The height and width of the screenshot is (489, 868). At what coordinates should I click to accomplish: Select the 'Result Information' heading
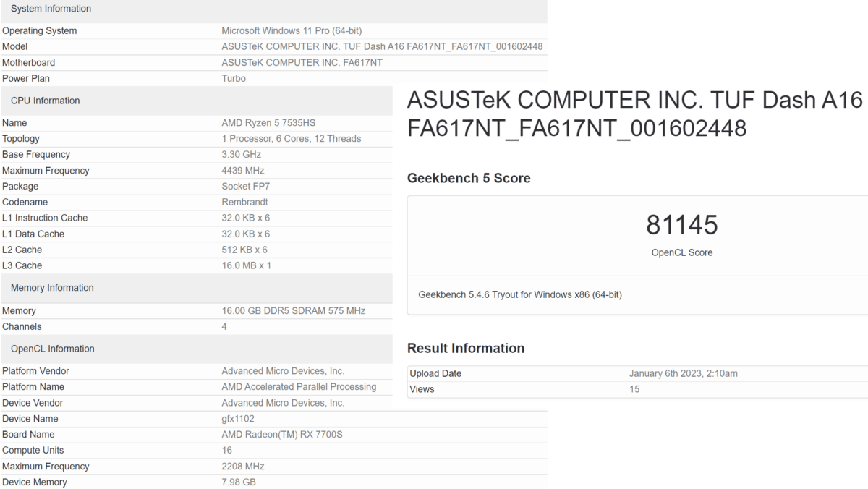click(x=466, y=348)
